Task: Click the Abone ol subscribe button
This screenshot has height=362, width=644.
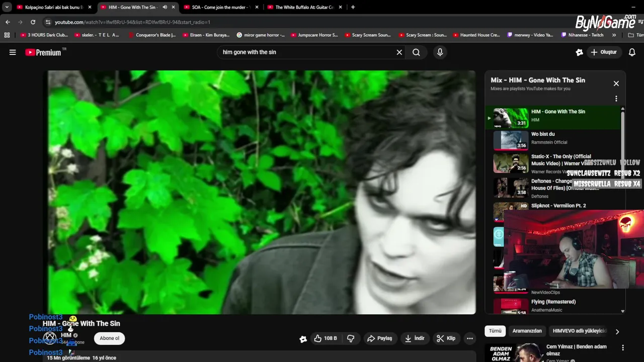Action: tap(109, 338)
